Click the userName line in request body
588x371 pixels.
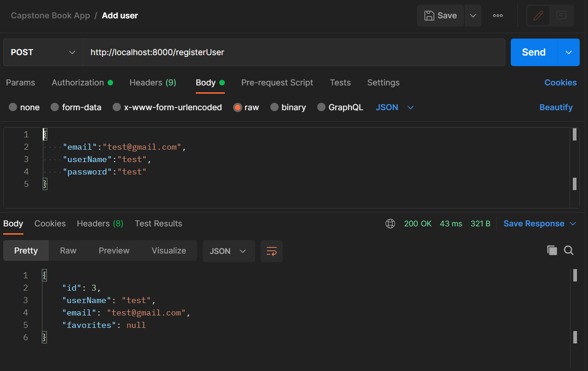tap(107, 159)
